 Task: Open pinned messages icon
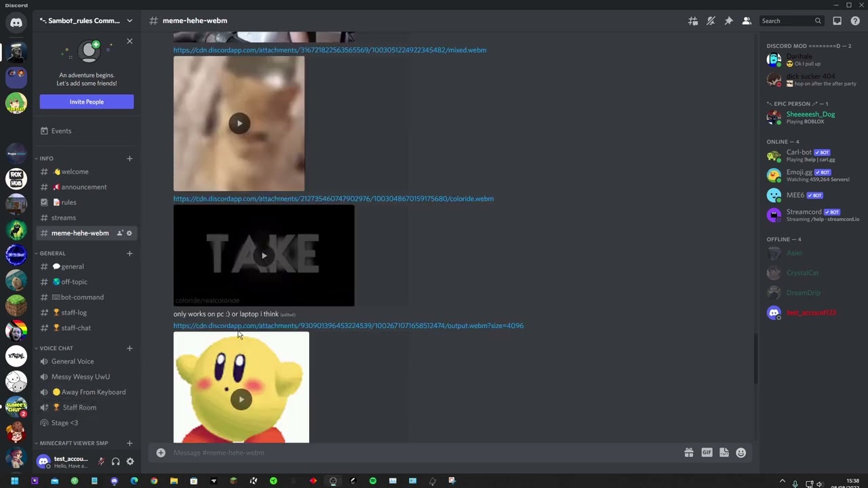(x=728, y=21)
